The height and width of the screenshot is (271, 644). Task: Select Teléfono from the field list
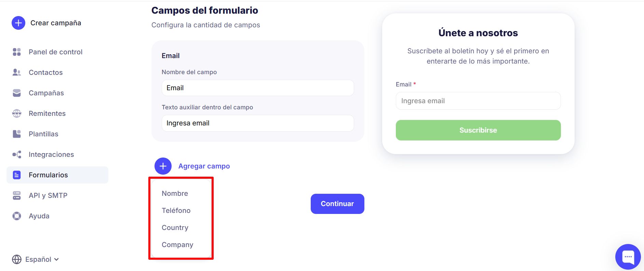click(x=176, y=211)
